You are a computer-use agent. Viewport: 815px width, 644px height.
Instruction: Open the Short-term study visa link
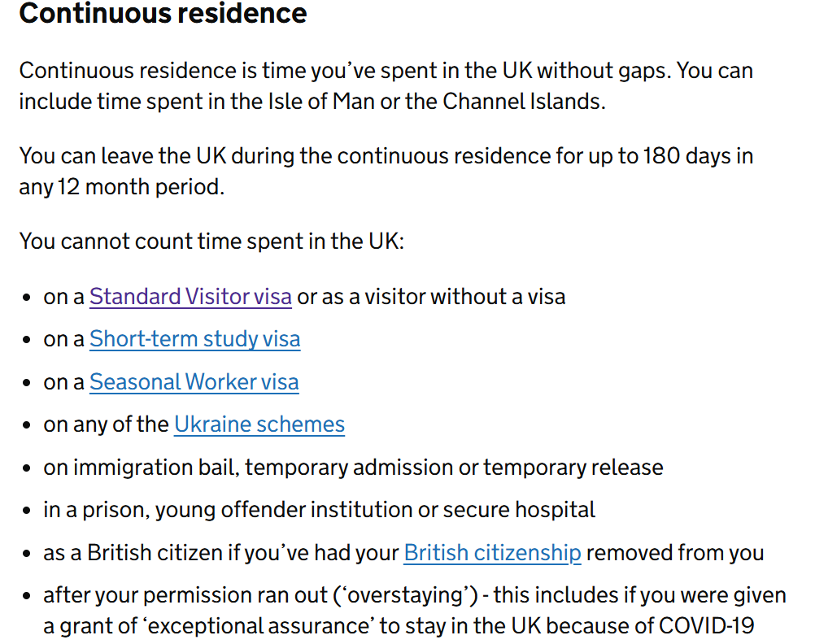click(194, 339)
